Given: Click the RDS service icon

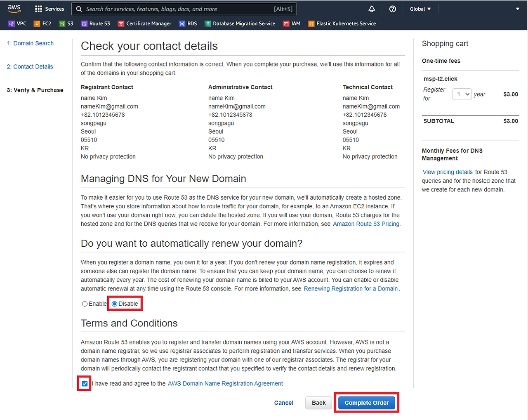Looking at the screenshot, I should 182,24.
